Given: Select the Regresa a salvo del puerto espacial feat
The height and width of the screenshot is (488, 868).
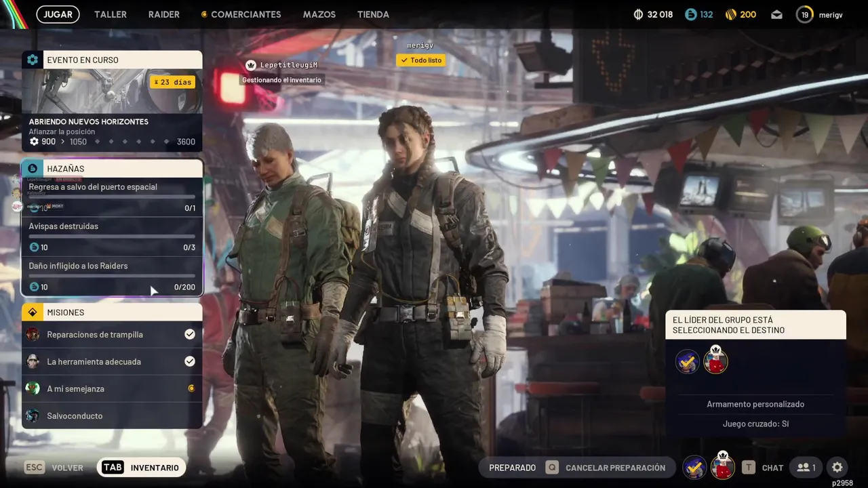Looking at the screenshot, I should pos(112,197).
